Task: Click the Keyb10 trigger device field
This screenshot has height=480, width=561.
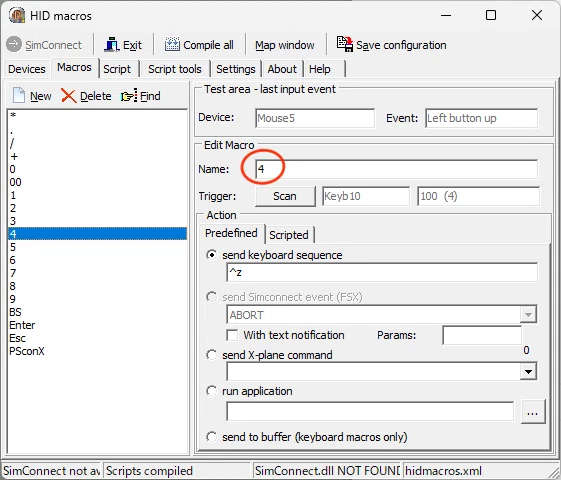Action: pos(366,196)
